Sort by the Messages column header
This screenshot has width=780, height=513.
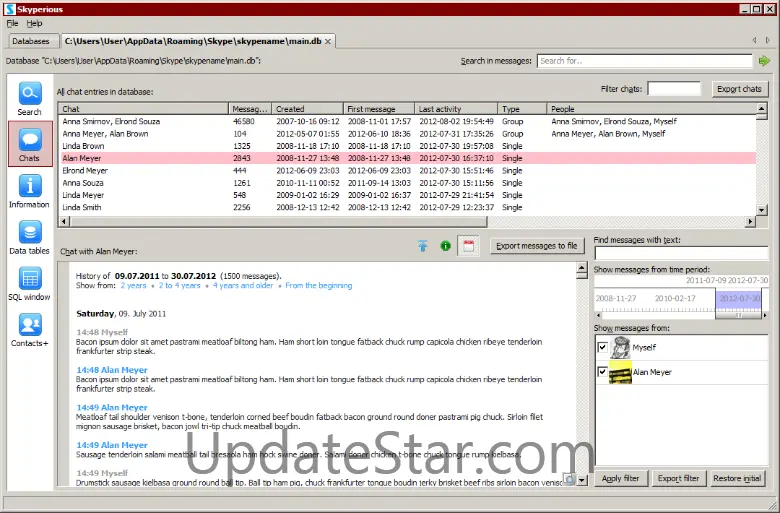click(x=250, y=109)
